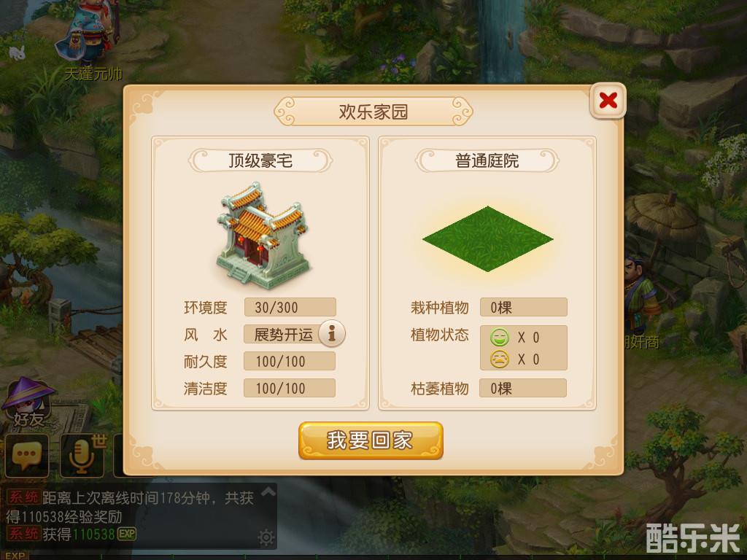Open the 好友 friends avatar icon
Image resolution: width=747 pixels, height=560 pixels.
point(28,402)
